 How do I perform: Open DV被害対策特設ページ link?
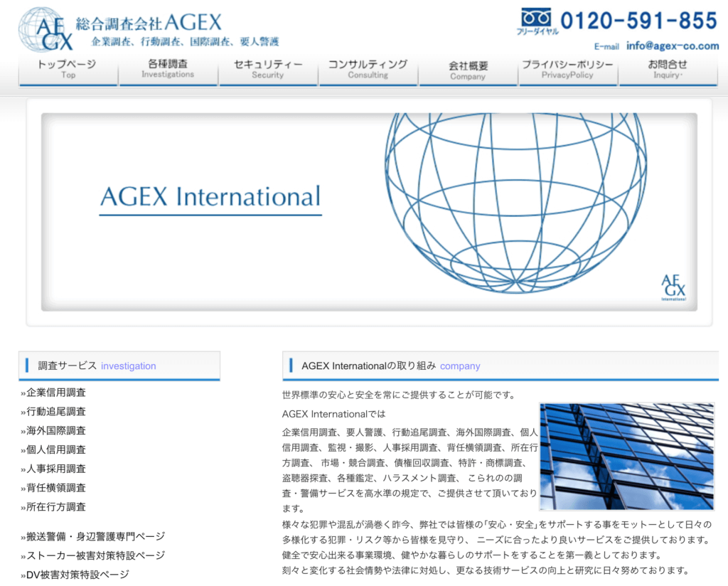point(77,575)
